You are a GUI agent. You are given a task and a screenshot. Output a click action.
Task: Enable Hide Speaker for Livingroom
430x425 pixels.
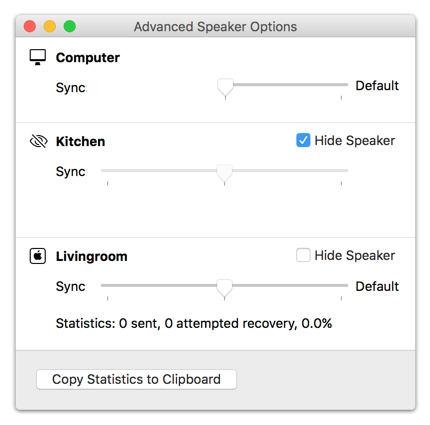pos(303,255)
